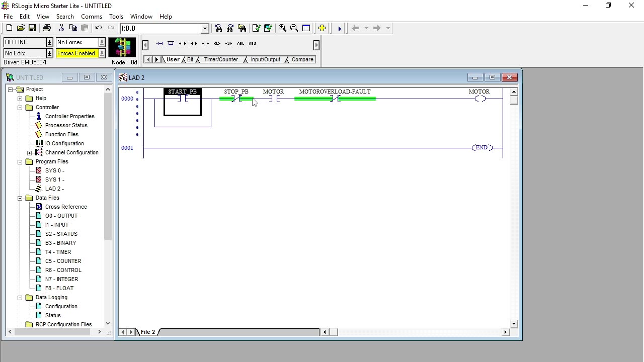Click the binoculars Find icon
The width and height of the screenshot is (644, 362).
[218, 28]
